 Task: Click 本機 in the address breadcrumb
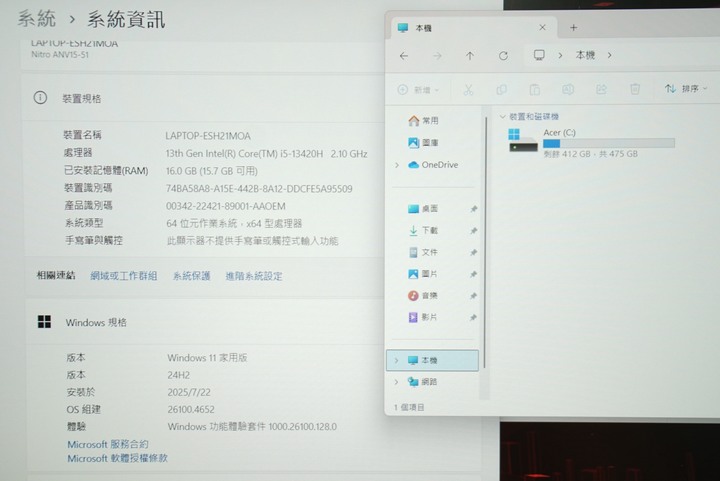click(x=585, y=55)
